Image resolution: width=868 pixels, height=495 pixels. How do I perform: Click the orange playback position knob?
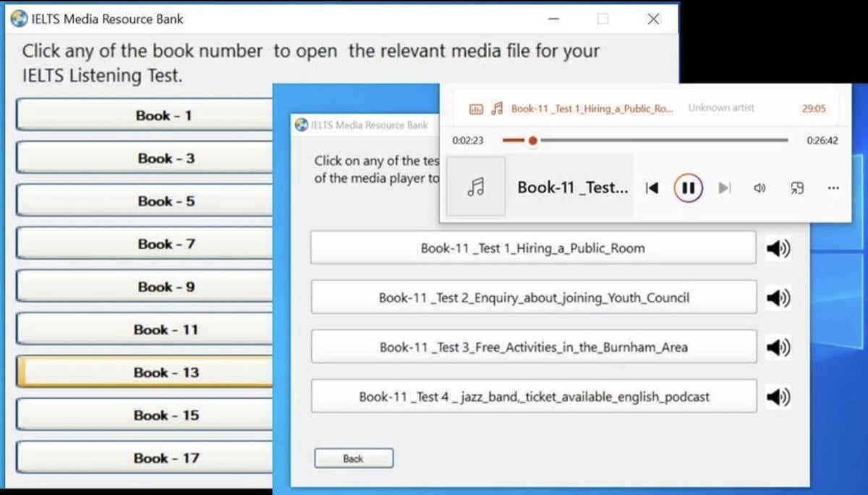tap(532, 140)
